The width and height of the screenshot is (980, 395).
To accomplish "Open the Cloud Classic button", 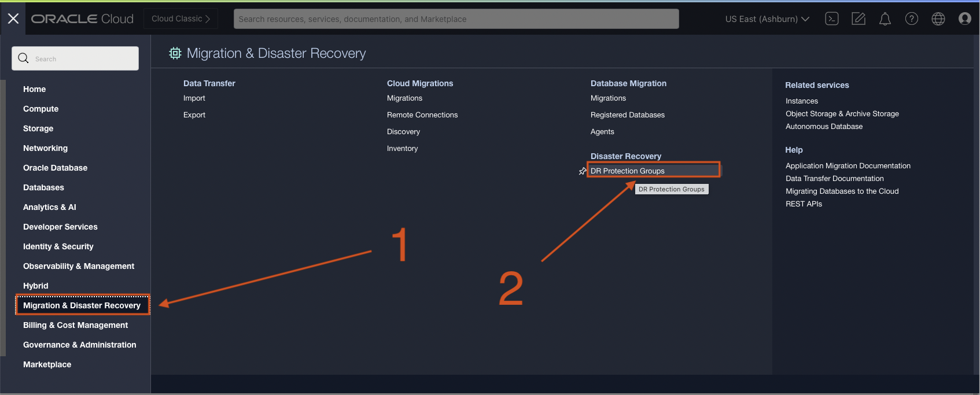I will [x=180, y=19].
